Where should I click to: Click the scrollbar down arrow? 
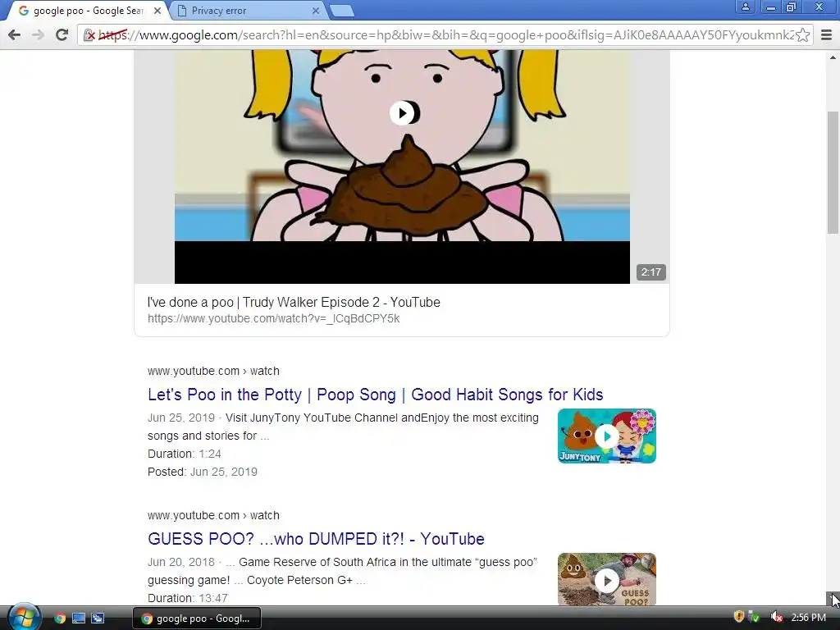(833, 598)
